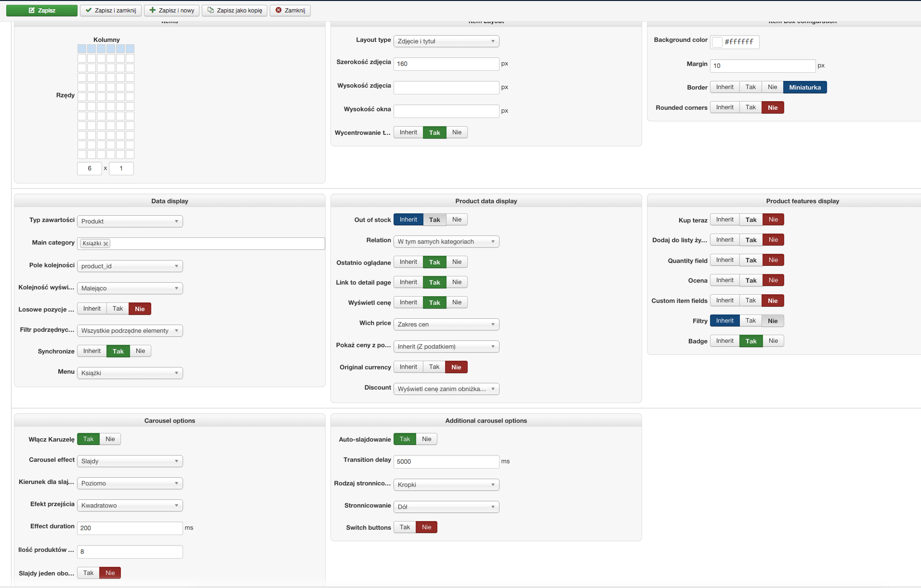Open the Efekt przejścia Kwadratowo dropdown
This screenshot has height=588, width=921.
(130, 506)
